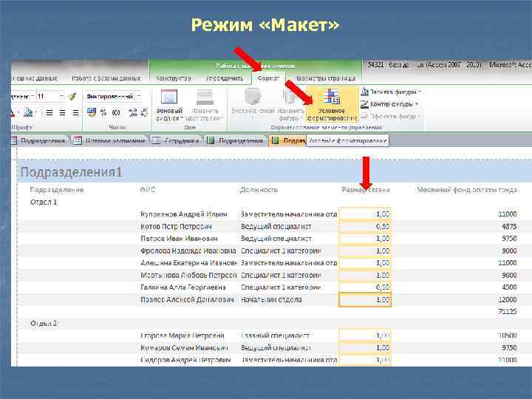Click the report title Подразделения1
The width and height of the screenshot is (532, 399).
coord(71,172)
